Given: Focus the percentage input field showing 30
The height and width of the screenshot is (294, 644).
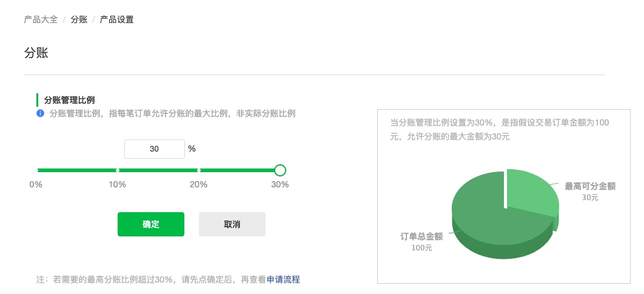Looking at the screenshot, I should pos(155,149).
